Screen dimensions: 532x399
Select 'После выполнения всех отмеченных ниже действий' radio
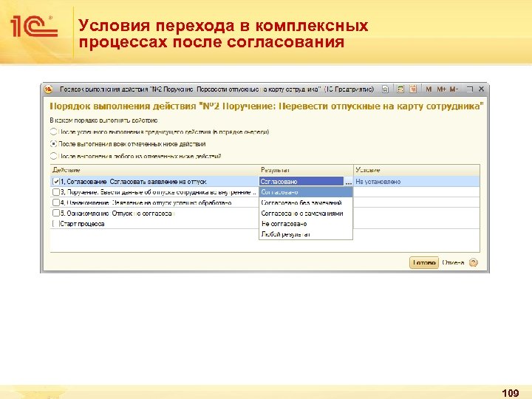click(54, 144)
